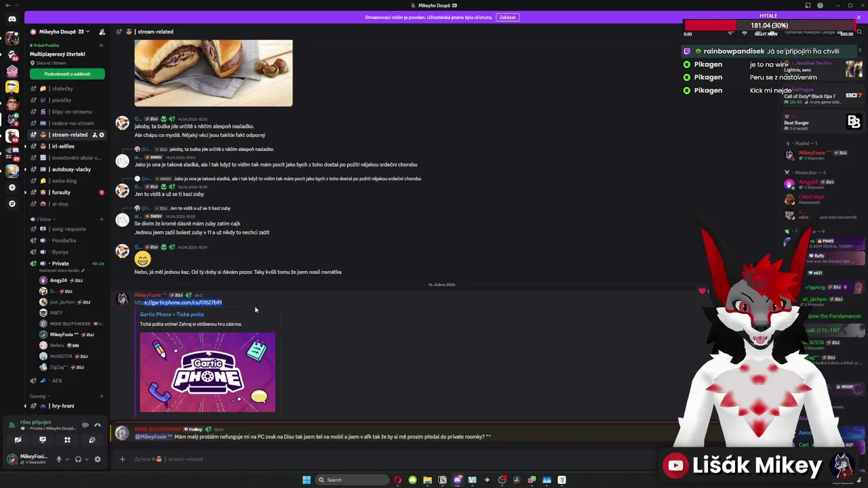Click the Gartic Phone preview thumbnail
Image resolution: width=868 pixels, height=488 pixels.
coord(208,372)
